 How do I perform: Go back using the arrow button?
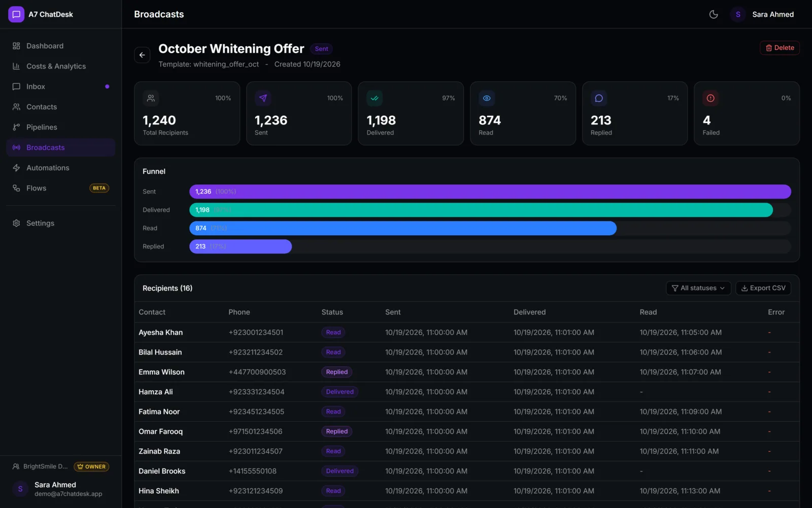(142, 55)
